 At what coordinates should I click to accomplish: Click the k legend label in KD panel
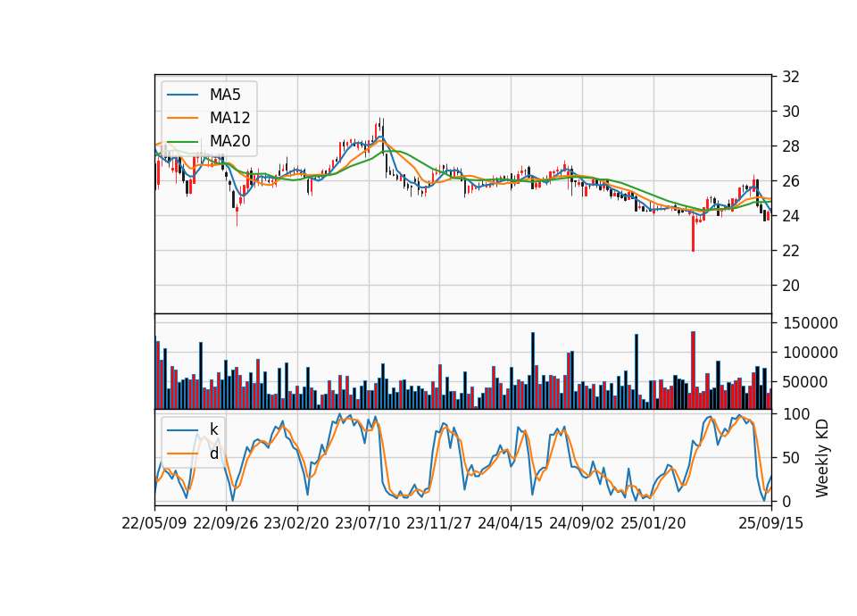213,429
